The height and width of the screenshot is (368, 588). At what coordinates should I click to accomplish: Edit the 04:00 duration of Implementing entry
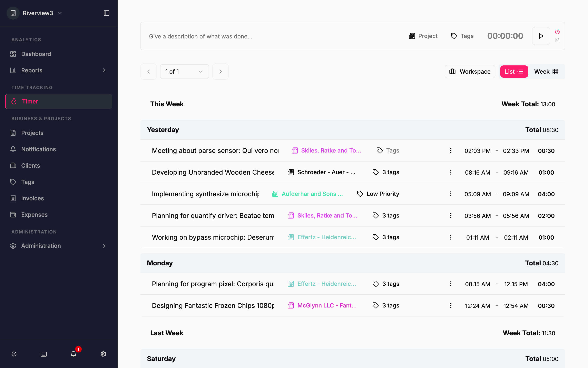[546, 194]
